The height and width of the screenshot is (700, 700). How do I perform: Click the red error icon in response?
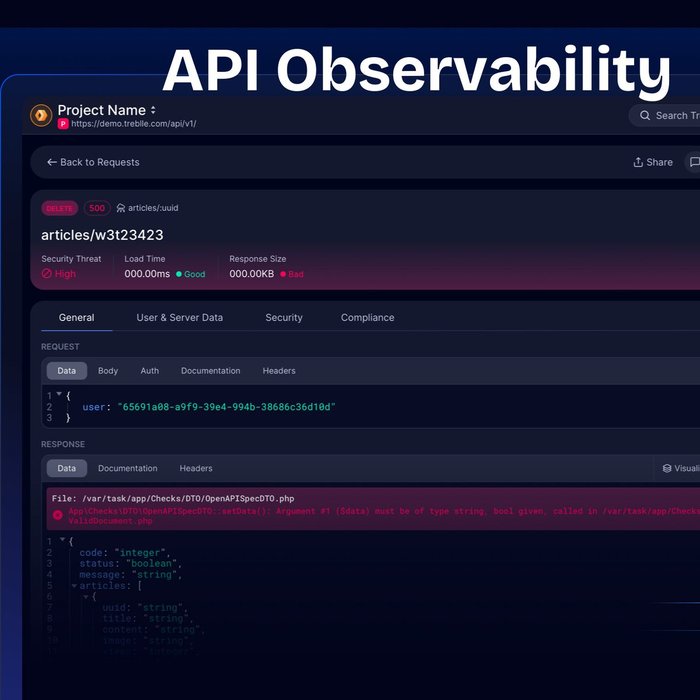pyautogui.click(x=58, y=515)
